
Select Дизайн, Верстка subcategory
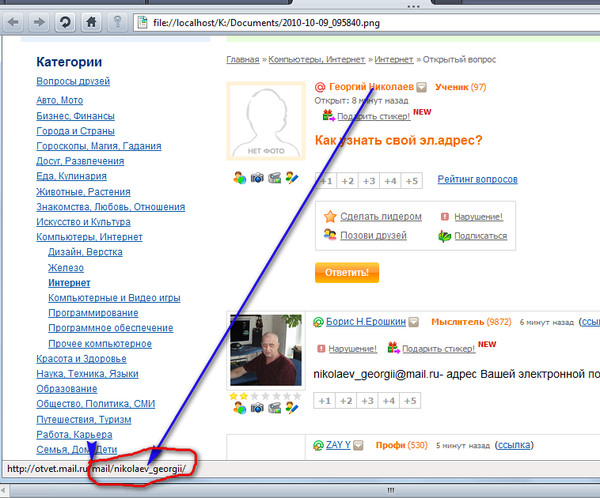(x=85, y=252)
